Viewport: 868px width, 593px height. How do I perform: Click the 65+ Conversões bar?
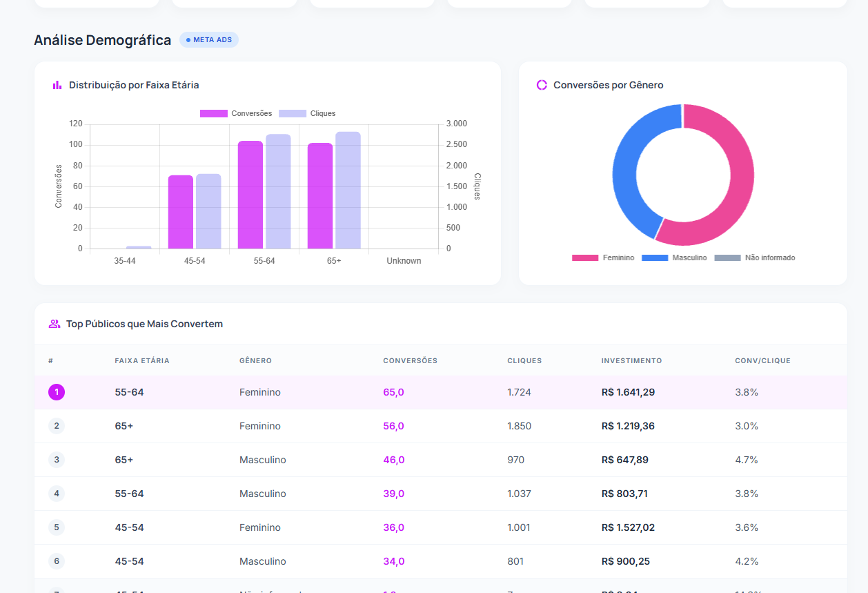(x=320, y=195)
